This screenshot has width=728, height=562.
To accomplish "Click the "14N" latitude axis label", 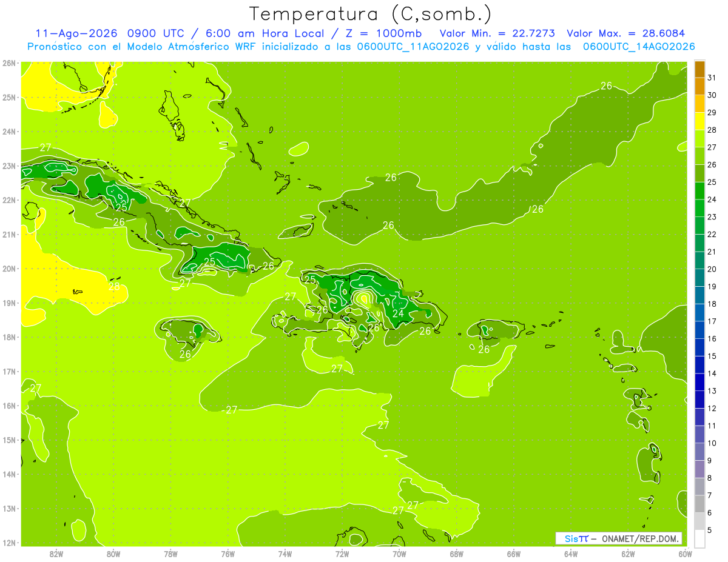I will 9,474.
